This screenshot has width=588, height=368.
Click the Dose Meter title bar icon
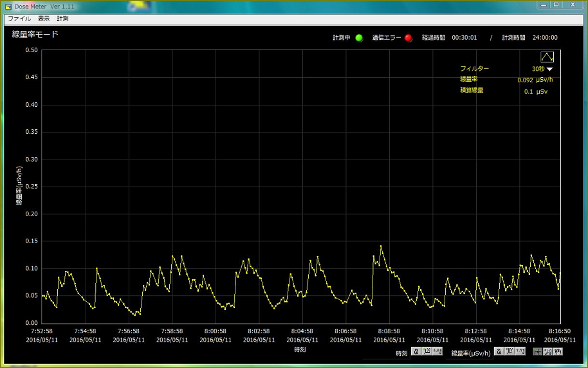pos(8,6)
